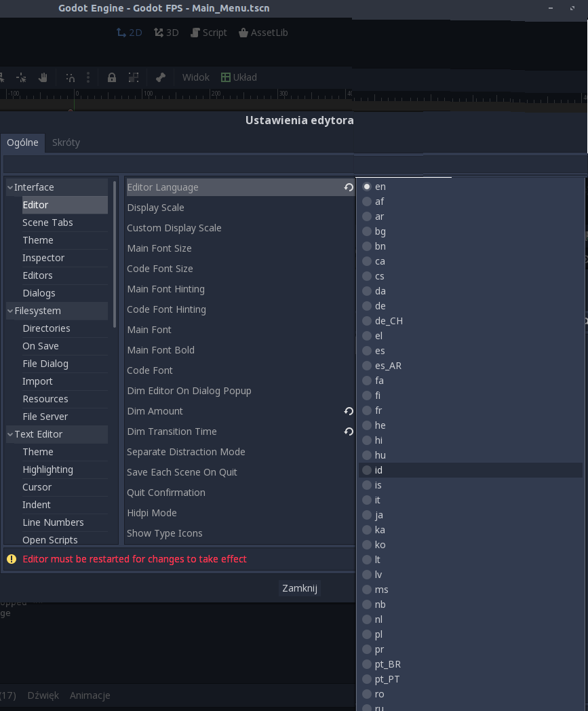
Task: Select the ko language option
Action: pos(471,545)
